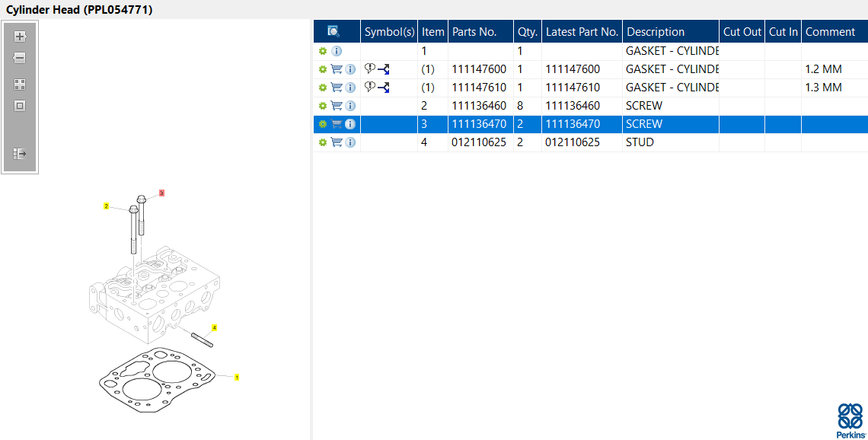
Task: Click the zoom out minus icon
Action: tap(20, 58)
